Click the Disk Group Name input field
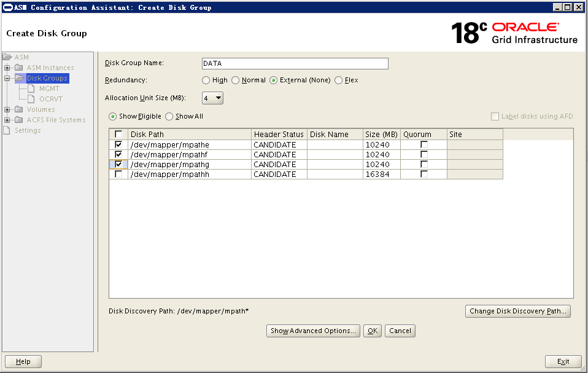Image resolution: width=588 pixels, height=373 pixels. (x=295, y=63)
